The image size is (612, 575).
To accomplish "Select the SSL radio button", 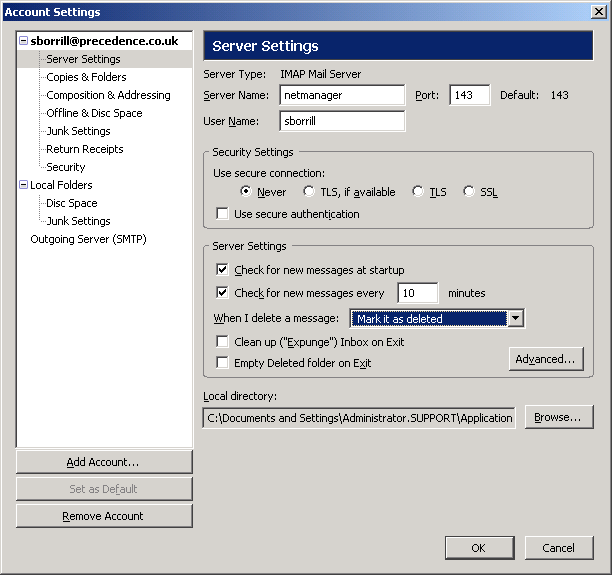I will [x=469, y=191].
